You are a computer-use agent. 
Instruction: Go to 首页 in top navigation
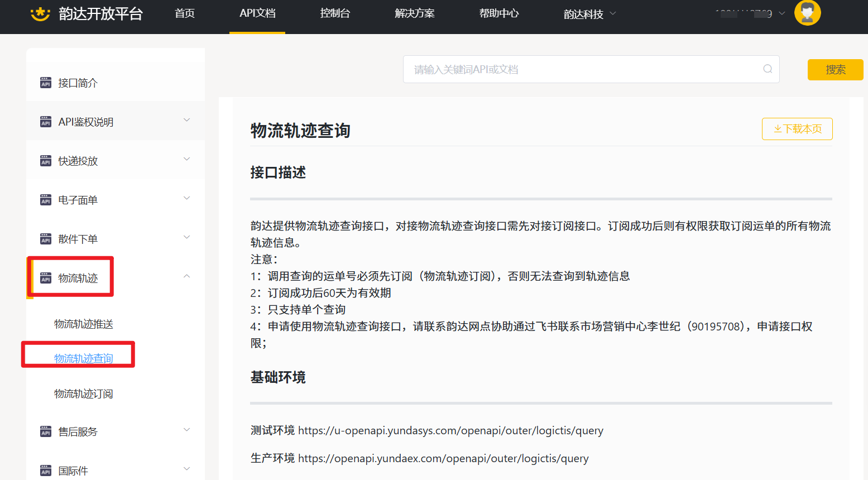coord(185,13)
